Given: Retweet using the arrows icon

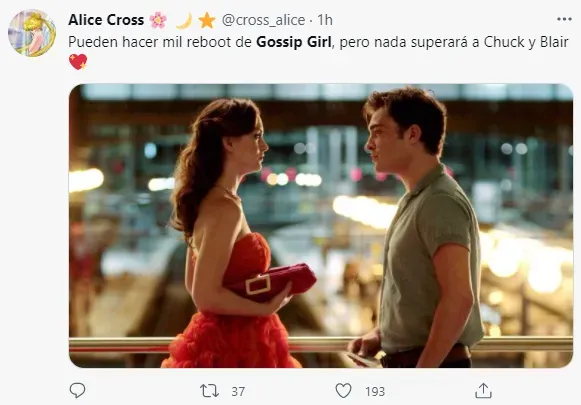Looking at the screenshot, I should click(209, 391).
